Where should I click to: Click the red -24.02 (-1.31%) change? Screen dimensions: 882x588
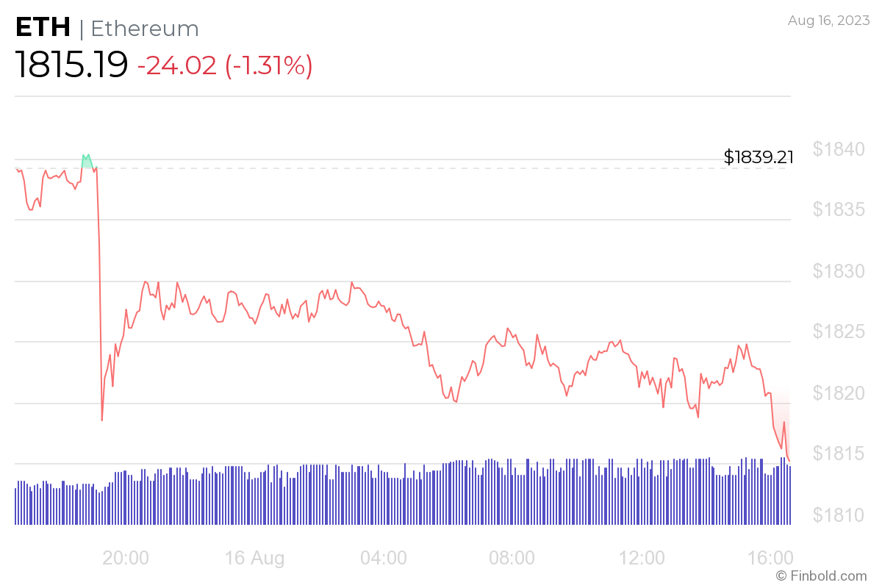(225, 65)
